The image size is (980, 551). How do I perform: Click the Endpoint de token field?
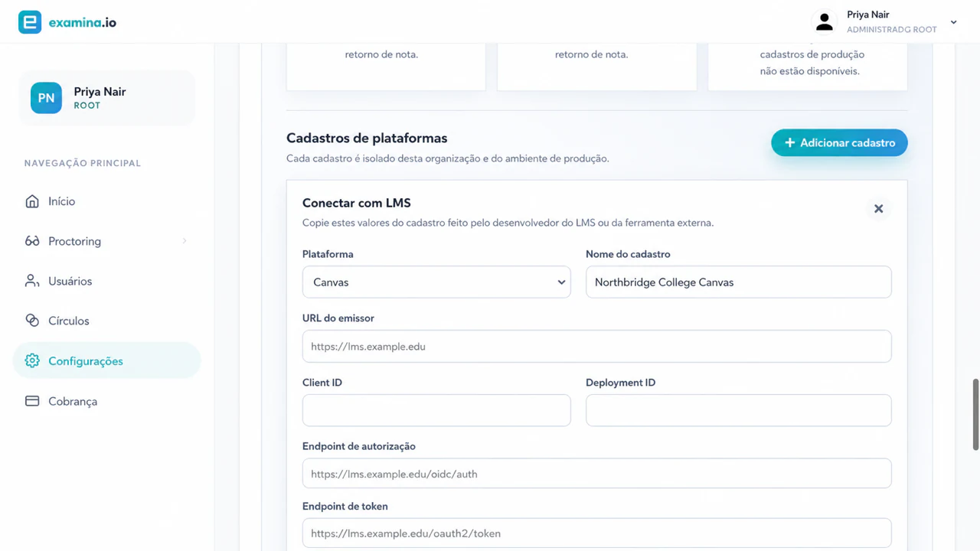coord(597,533)
